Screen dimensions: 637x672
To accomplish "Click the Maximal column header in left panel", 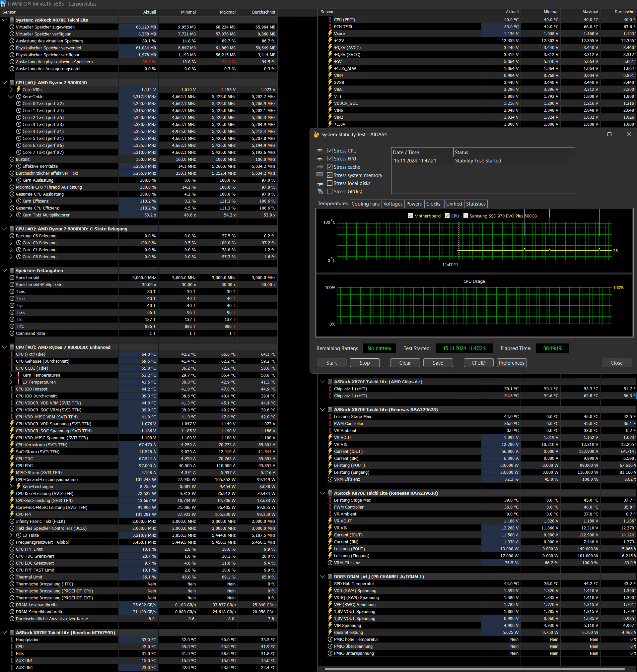I will click(218, 12).
